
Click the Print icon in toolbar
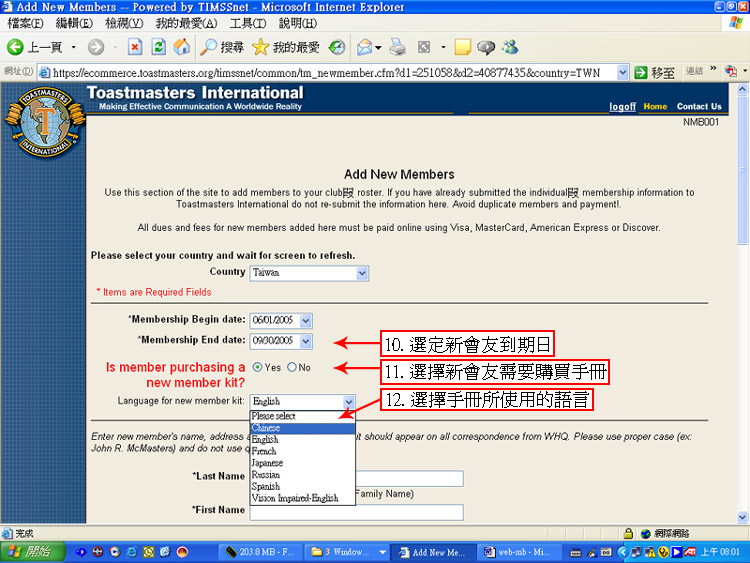[x=397, y=47]
